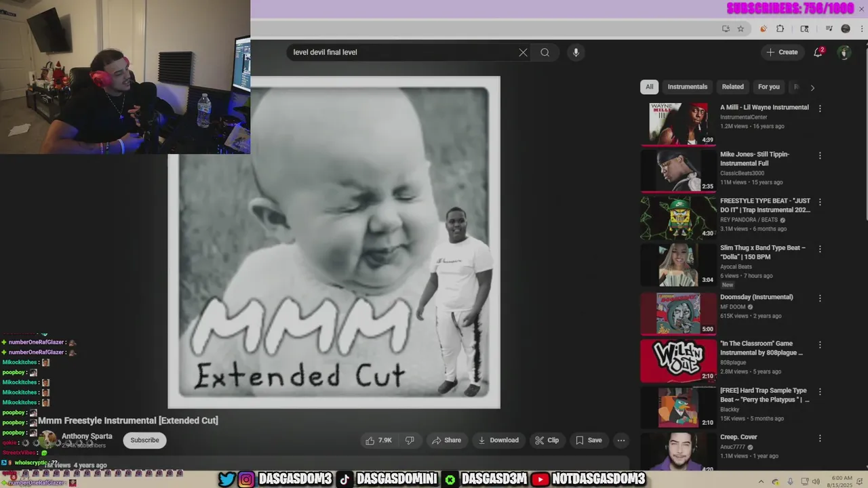Show more filter chips with arrow
The height and width of the screenshot is (488, 868).
(x=812, y=87)
